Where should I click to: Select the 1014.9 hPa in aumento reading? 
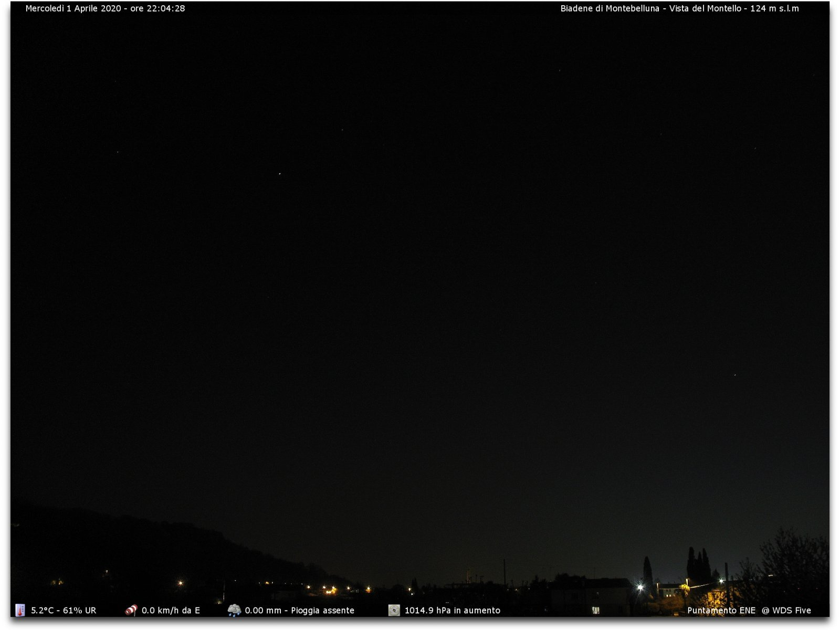[x=452, y=610]
